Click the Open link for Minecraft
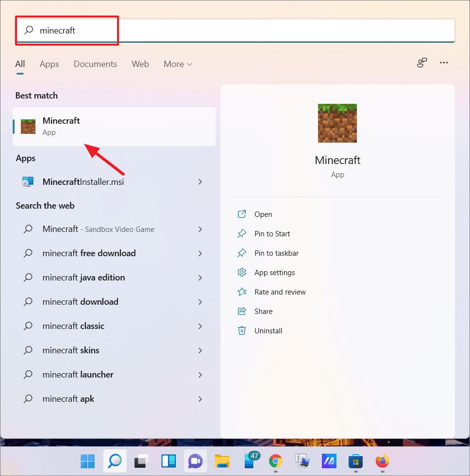 [263, 214]
